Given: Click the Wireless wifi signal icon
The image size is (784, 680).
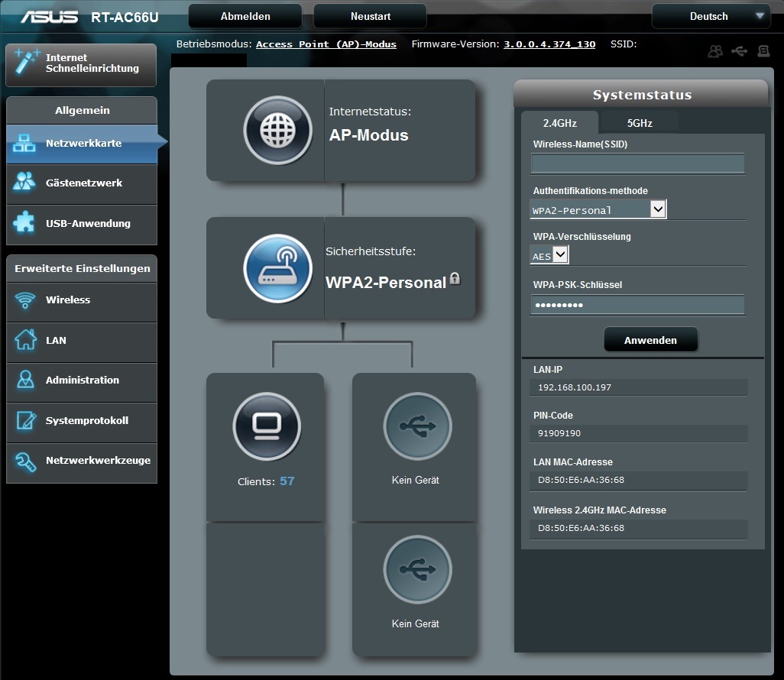Looking at the screenshot, I should 25,300.
